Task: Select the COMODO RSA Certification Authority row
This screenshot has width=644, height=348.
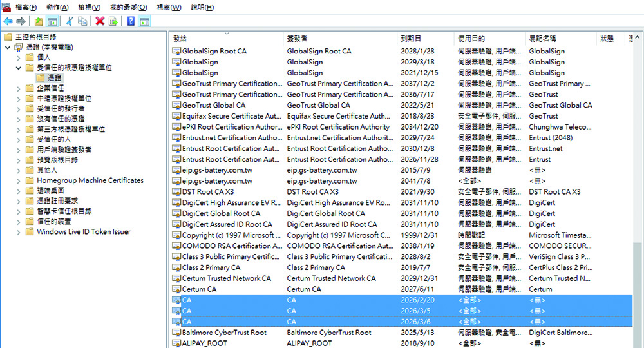Action: pyautogui.click(x=402, y=246)
